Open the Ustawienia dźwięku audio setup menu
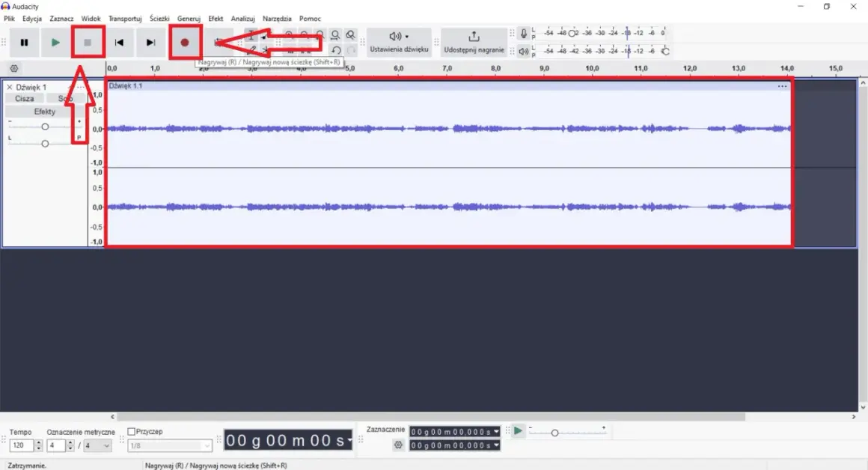 [399, 43]
